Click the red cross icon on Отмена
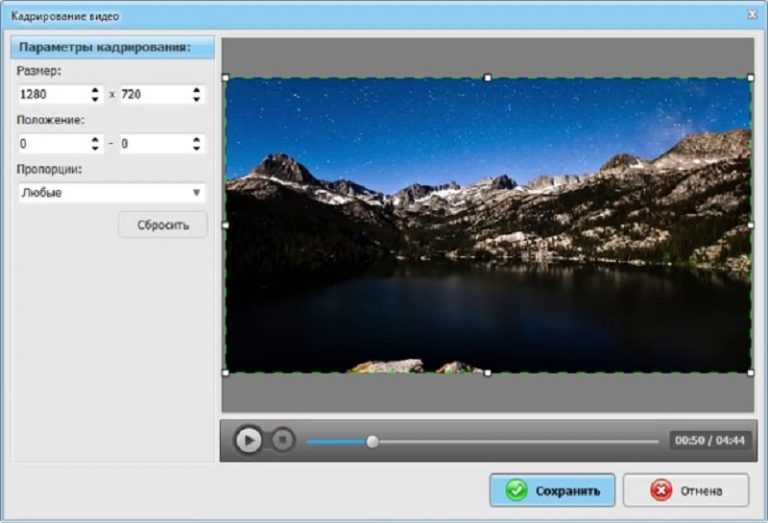Viewport: 768px width, 523px height. (x=661, y=490)
